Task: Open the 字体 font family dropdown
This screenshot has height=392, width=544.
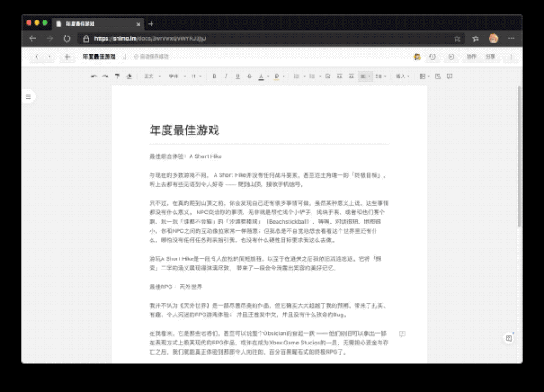Action: coord(177,77)
